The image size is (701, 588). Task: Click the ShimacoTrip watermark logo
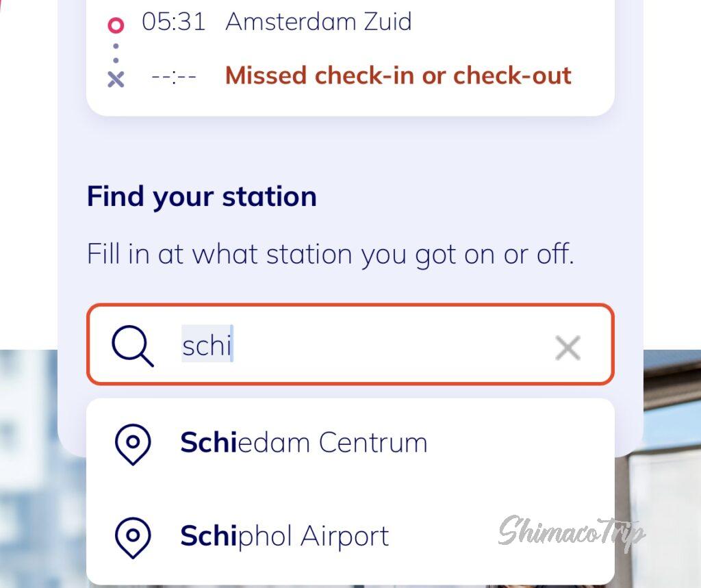coord(571,532)
